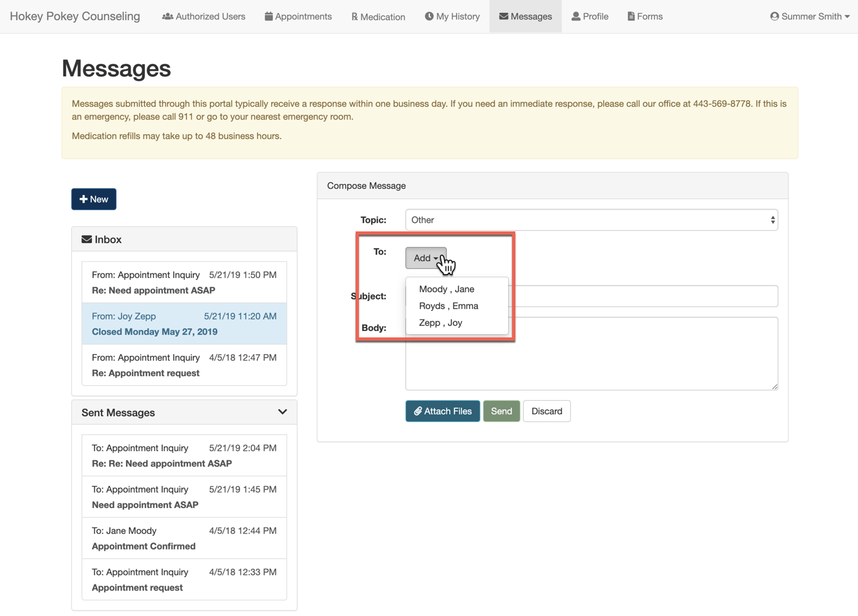Open inbox message from Joy Zepp
Viewport: 858px width, 616px height.
pos(184,324)
